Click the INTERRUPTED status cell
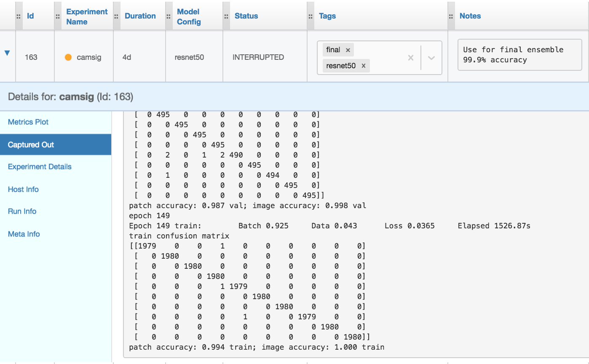This screenshot has width=589, height=364. (265, 56)
